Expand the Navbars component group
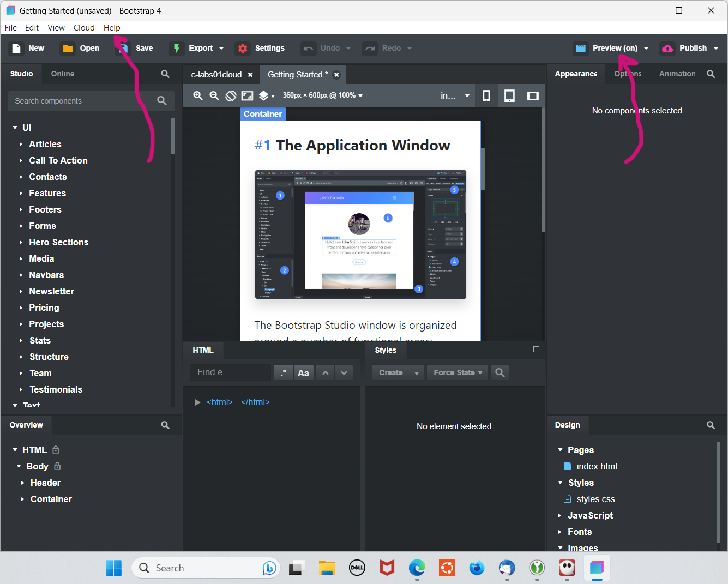The width and height of the screenshot is (728, 584). pos(21,275)
